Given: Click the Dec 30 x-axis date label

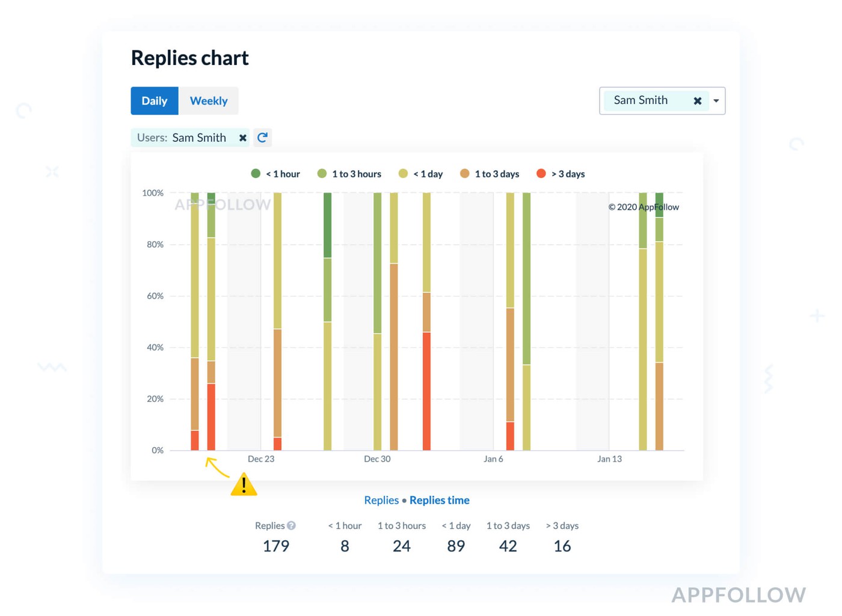Looking at the screenshot, I should [x=377, y=459].
